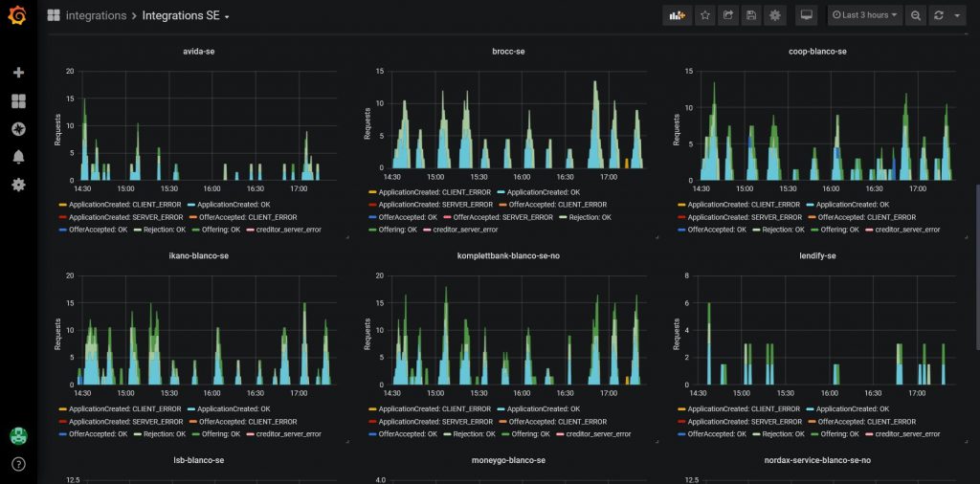Click the Add panel toolbar icon
The image size is (980, 484).
click(677, 15)
